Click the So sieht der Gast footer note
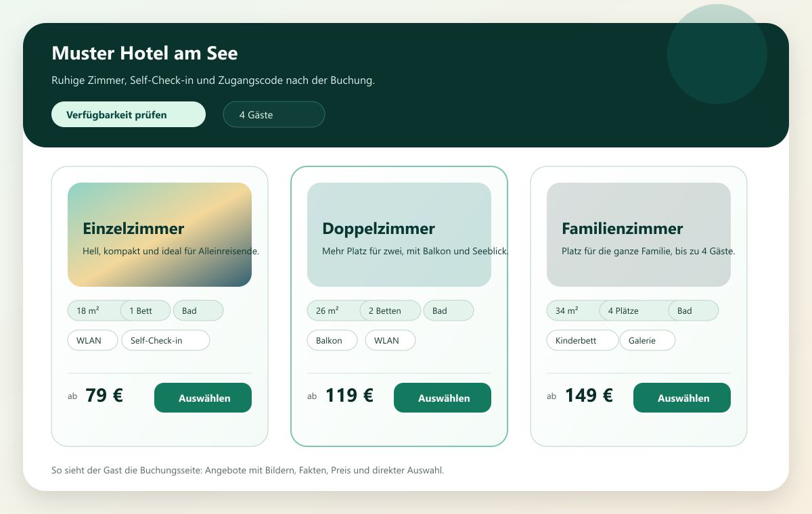 click(x=248, y=470)
